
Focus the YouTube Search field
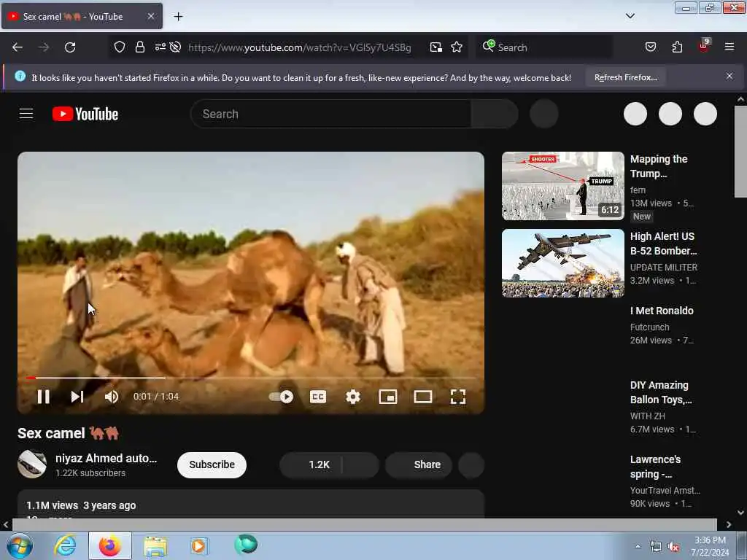point(330,114)
